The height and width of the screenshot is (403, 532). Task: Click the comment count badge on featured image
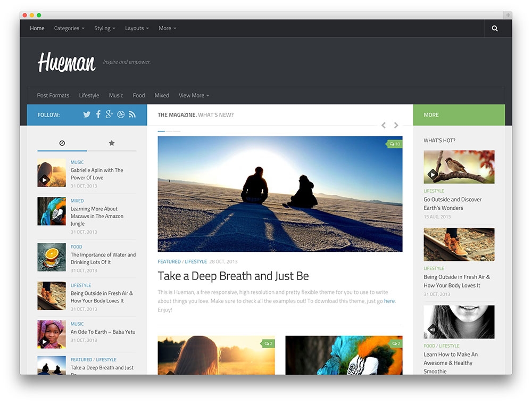394,144
